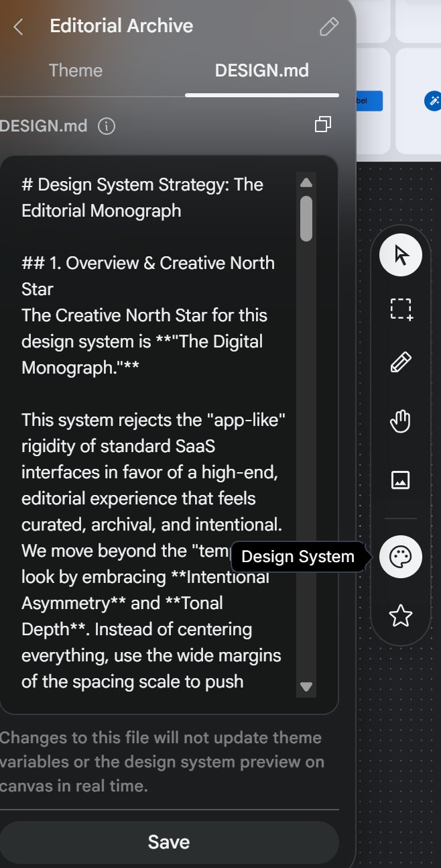Select the DESIGN.md tab

click(262, 70)
